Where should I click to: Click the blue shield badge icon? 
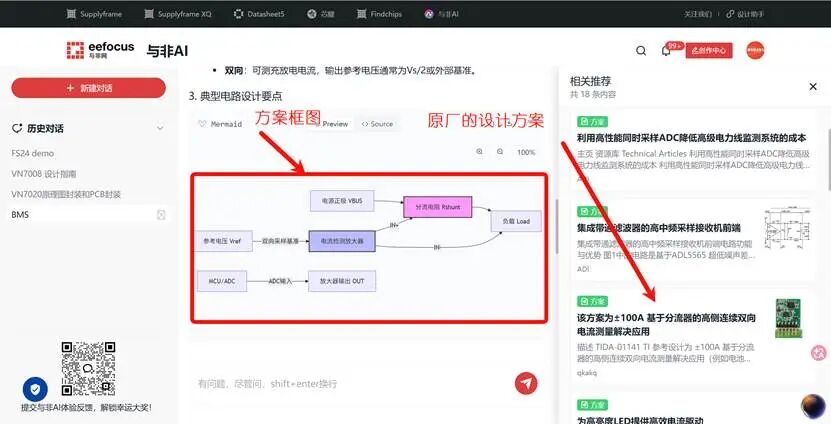coord(35,390)
